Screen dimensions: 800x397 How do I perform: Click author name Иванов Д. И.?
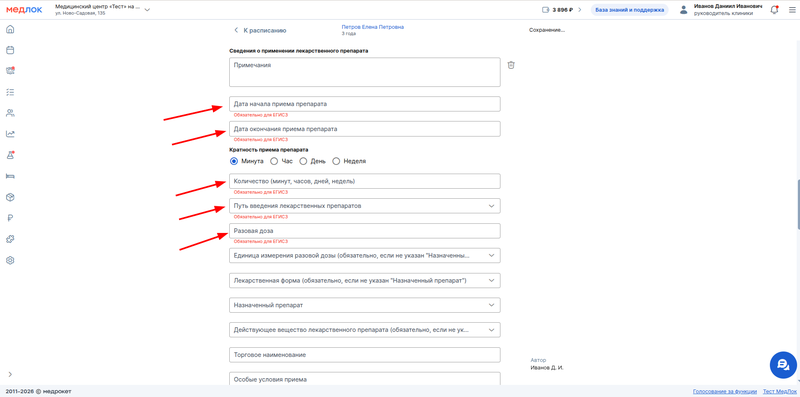547,367
